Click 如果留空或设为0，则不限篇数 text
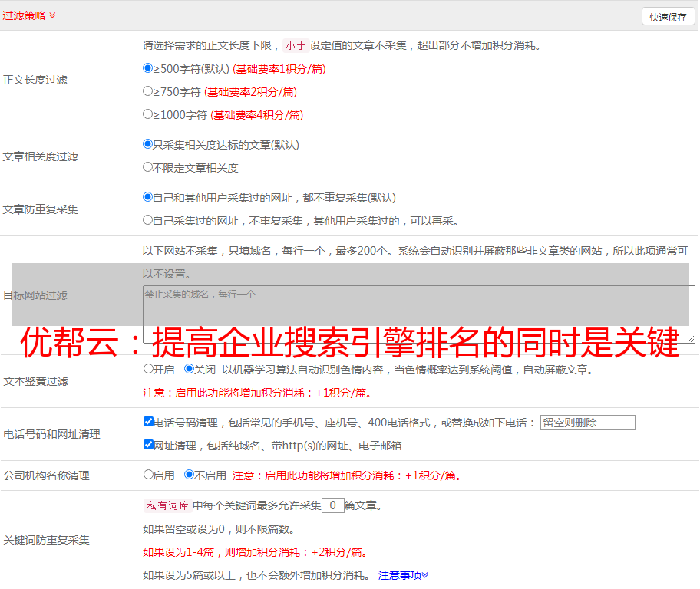 click(x=219, y=530)
